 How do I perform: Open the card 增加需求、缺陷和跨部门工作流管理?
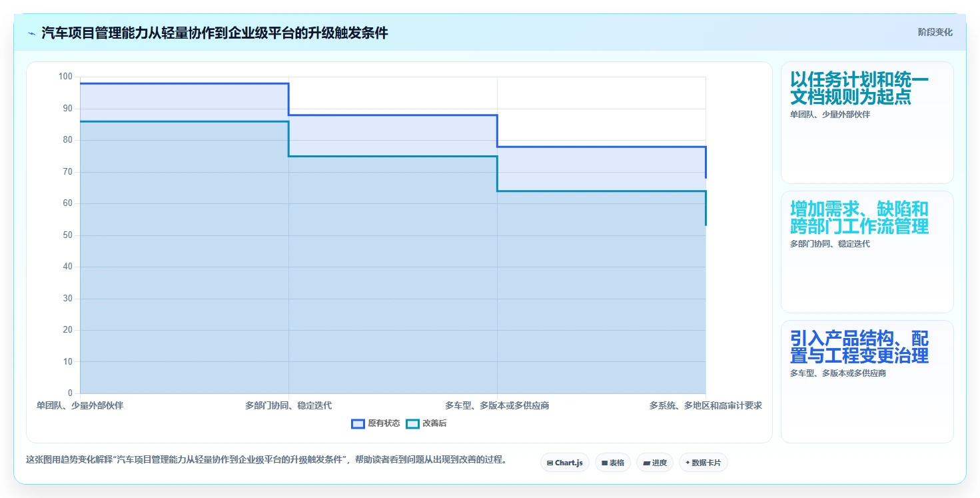tap(867, 252)
